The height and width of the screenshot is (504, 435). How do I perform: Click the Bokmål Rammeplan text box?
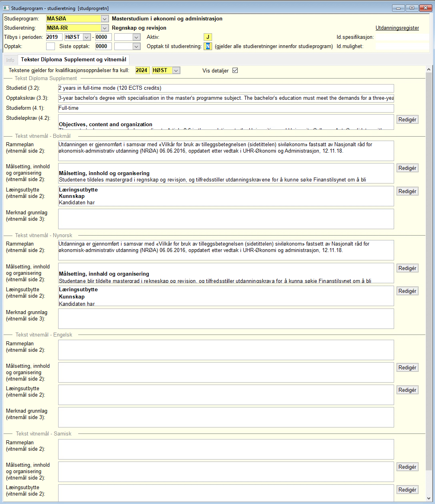point(226,151)
